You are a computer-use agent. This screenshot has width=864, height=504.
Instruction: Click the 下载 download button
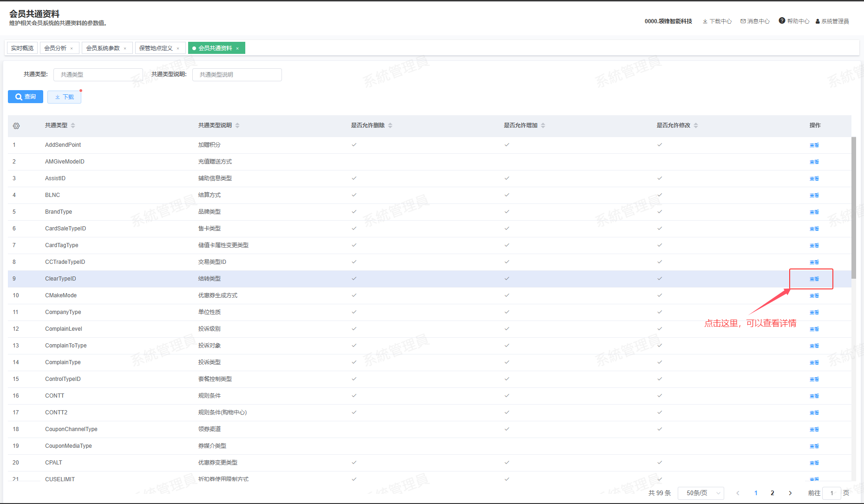tap(64, 97)
